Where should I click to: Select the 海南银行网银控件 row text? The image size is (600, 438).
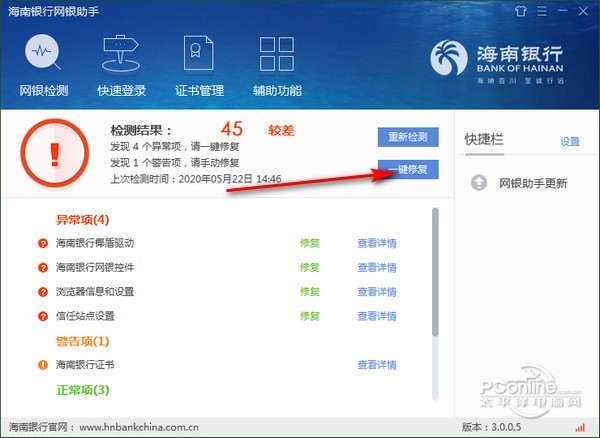click(95, 267)
